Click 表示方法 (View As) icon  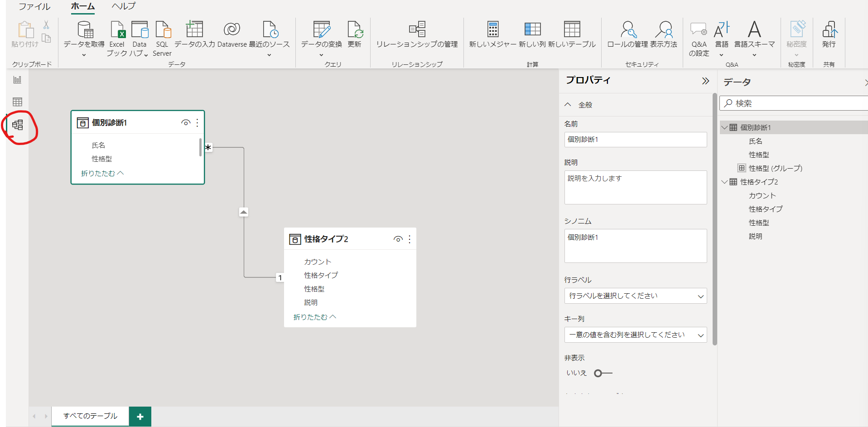point(664,30)
